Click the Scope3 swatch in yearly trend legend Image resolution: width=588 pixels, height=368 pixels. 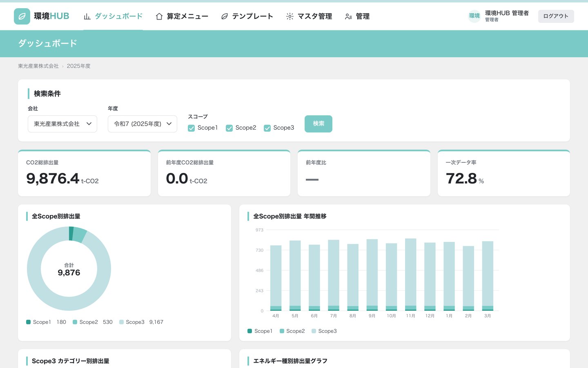[x=314, y=331]
